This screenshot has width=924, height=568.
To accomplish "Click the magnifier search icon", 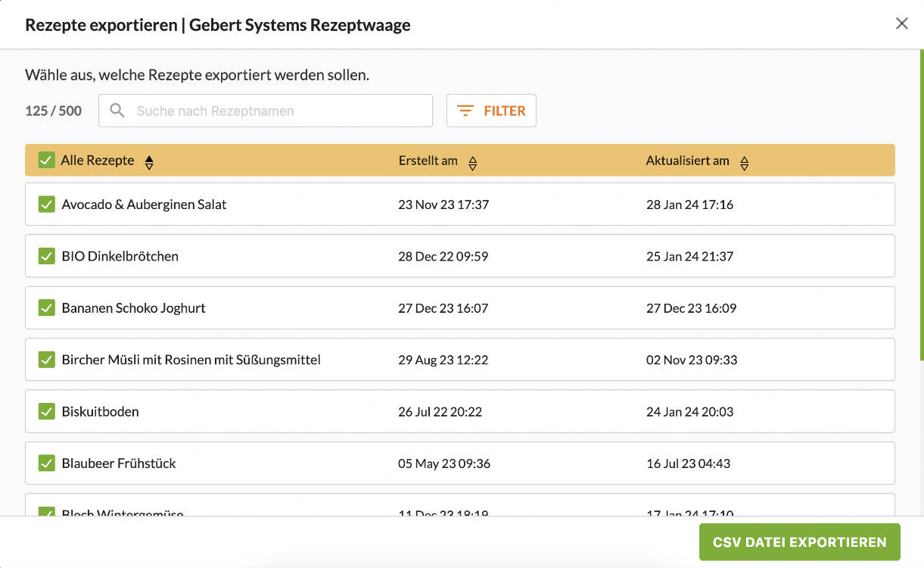I will click(117, 111).
